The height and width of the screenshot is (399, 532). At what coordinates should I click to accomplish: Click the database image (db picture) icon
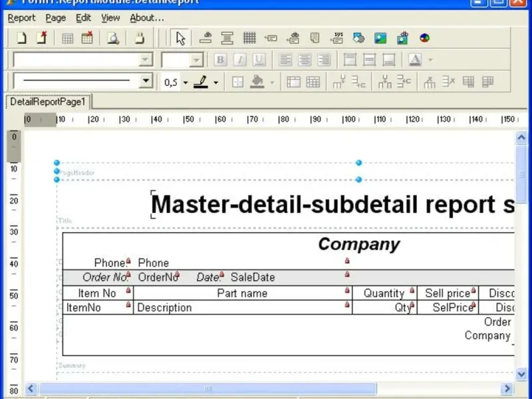[402, 38]
